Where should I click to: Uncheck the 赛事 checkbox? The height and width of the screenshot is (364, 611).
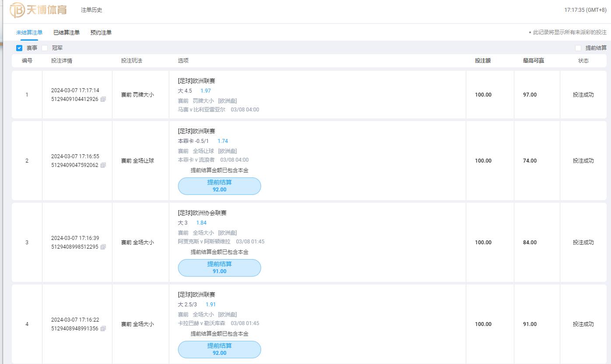point(19,48)
